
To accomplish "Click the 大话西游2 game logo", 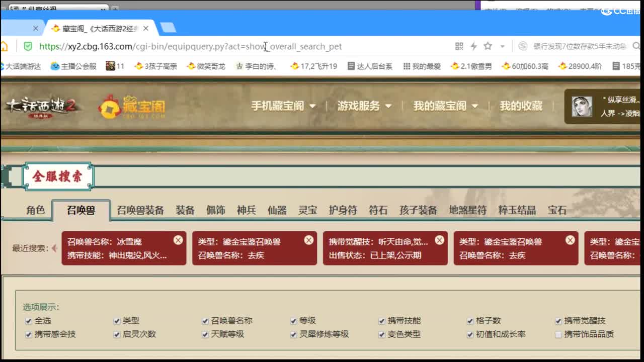I will click(x=42, y=106).
